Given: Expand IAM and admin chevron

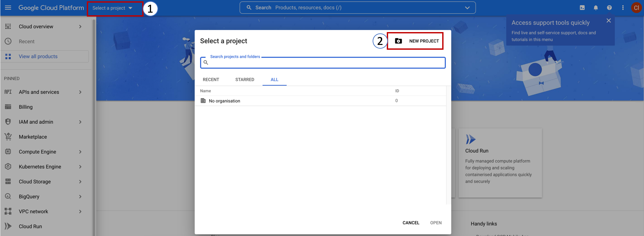Looking at the screenshot, I should pyautogui.click(x=80, y=122).
